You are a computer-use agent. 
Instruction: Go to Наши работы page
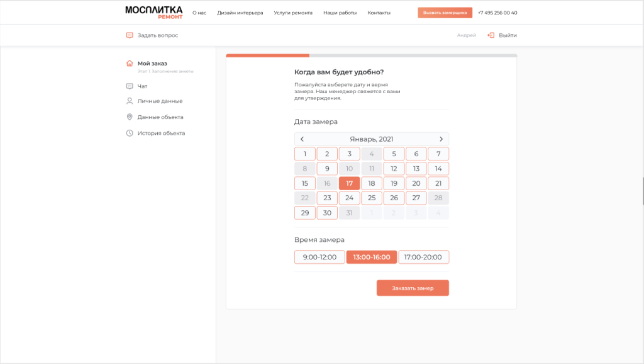click(340, 13)
